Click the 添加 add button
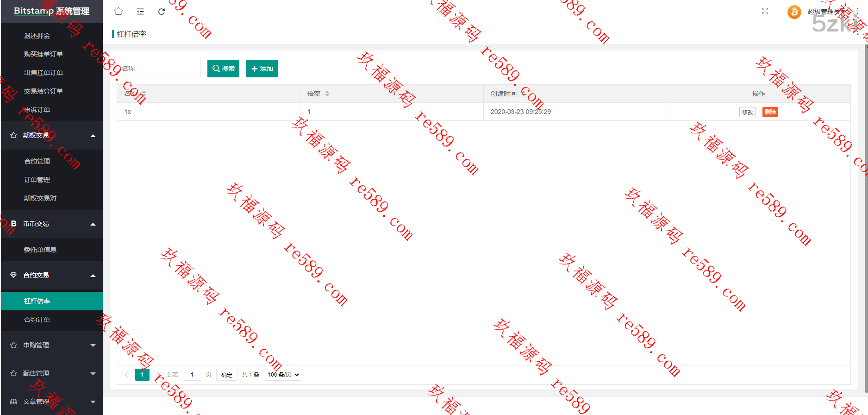This screenshot has width=868, height=415. click(x=262, y=69)
